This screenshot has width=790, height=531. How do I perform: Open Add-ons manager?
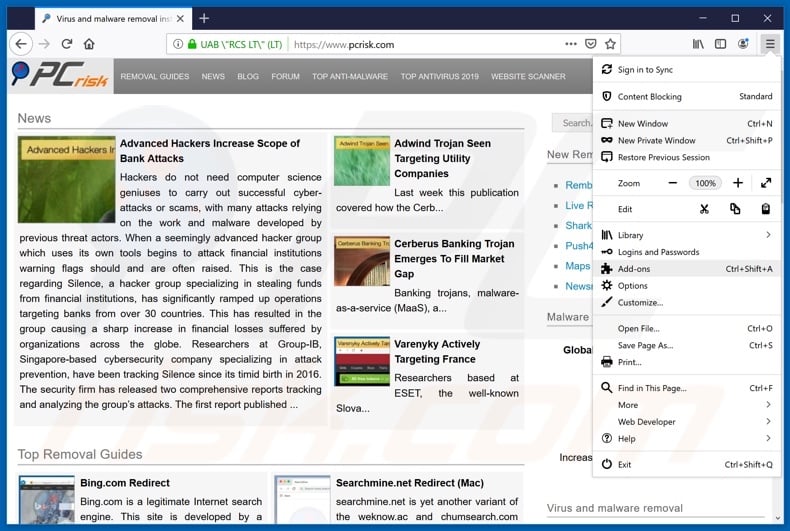[x=687, y=269]
